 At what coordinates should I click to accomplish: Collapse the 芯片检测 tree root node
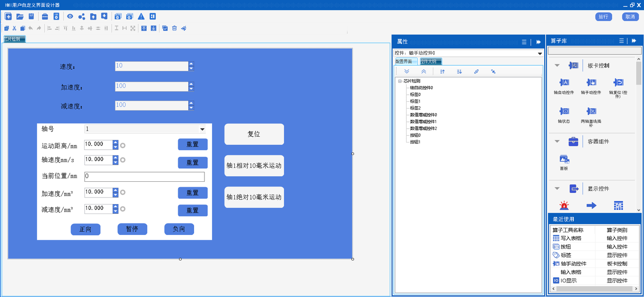(x=400, y=81)
